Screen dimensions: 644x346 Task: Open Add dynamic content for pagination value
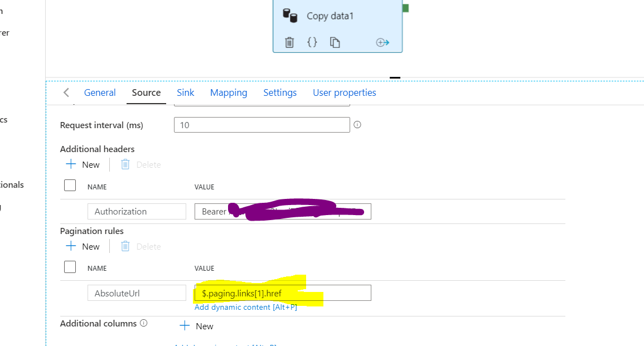coord(245,307)
